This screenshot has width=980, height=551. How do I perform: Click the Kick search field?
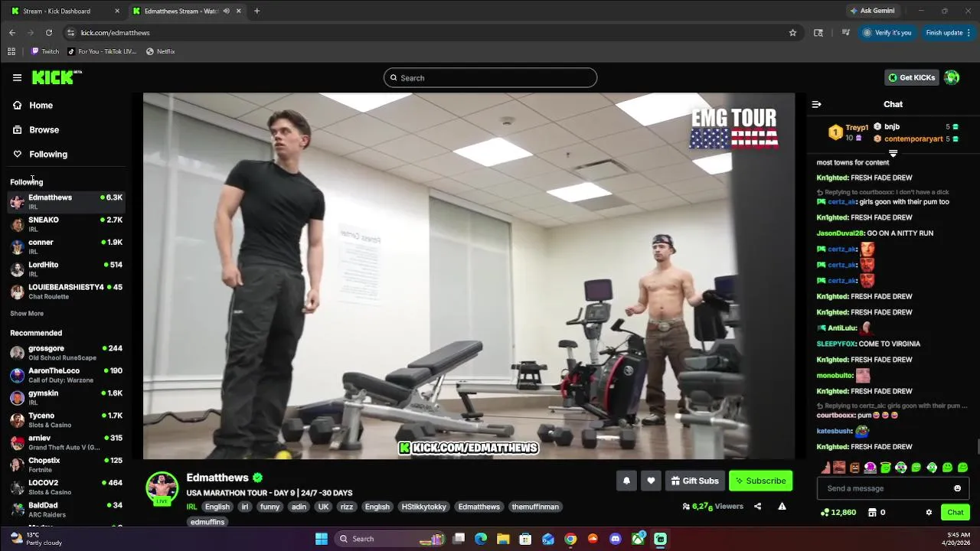tap(490, 78)
